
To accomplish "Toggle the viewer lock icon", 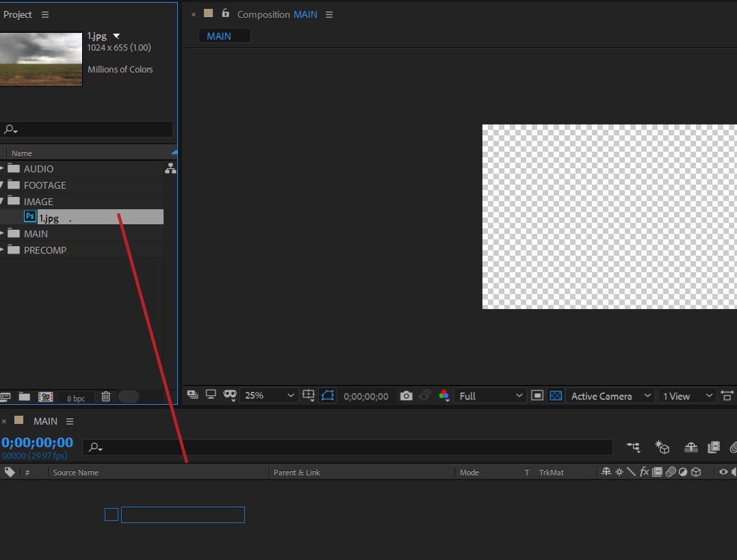I will (x=226, y=13).
